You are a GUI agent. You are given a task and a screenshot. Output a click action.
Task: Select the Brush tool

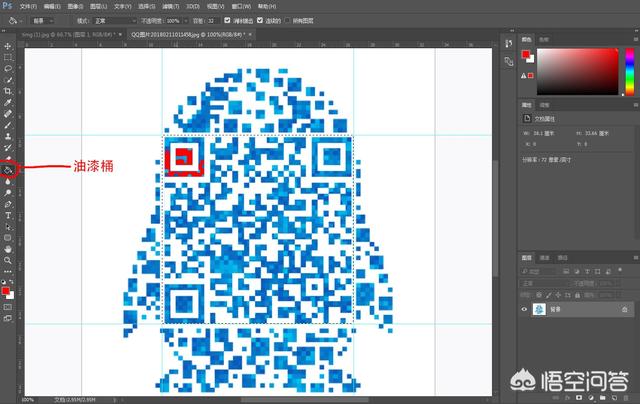point(8,125)
